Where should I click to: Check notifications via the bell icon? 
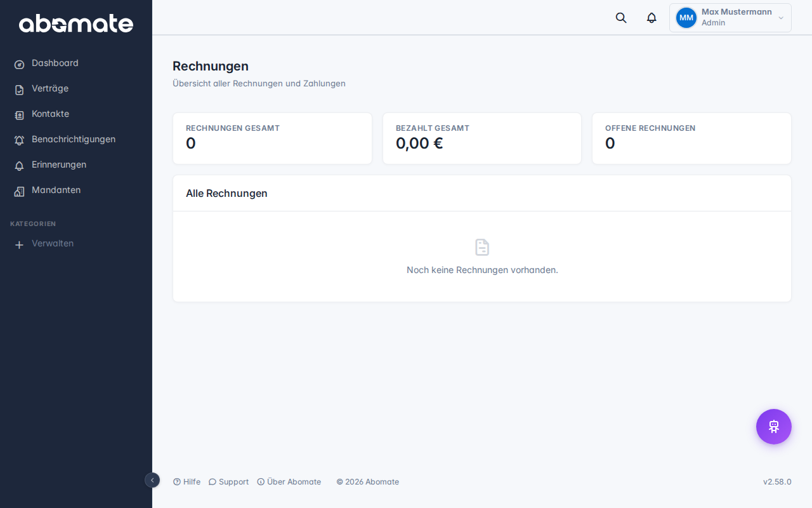[651, 18]
